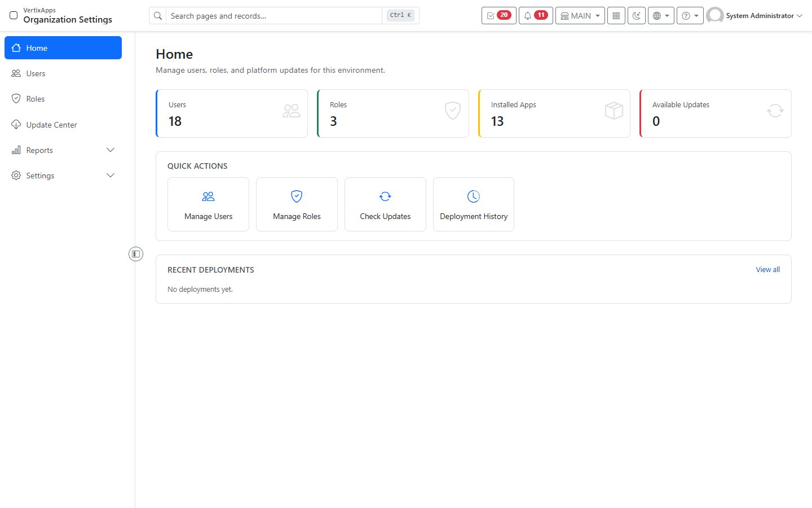Open the apps grid launcher
Screen dimensions: 812x508
(x=616, y=16)
